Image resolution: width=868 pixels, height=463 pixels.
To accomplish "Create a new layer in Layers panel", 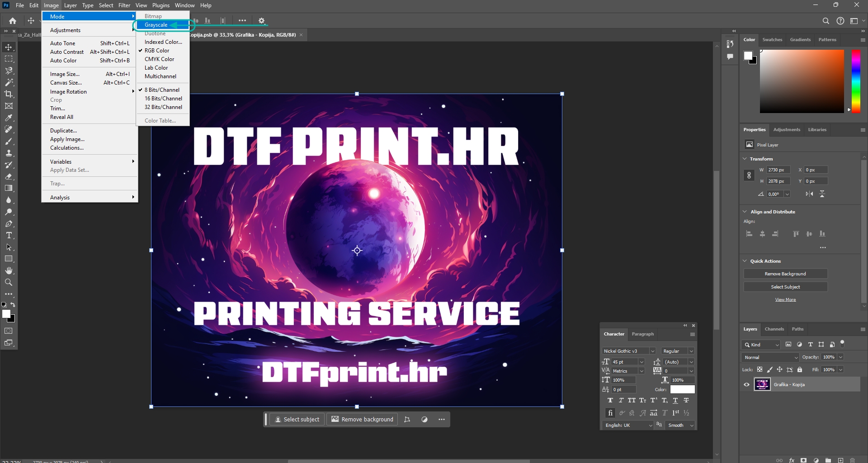I will click(x=840, y=460).
